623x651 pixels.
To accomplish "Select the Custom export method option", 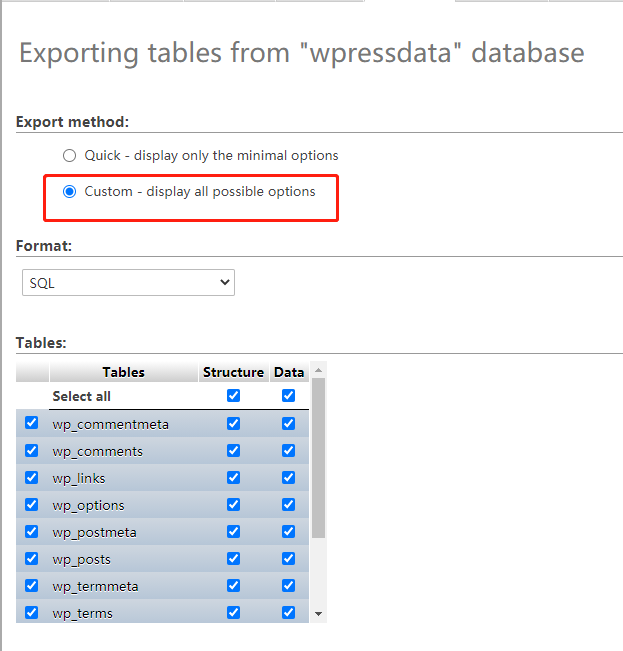I will click(x=69, y=191).
